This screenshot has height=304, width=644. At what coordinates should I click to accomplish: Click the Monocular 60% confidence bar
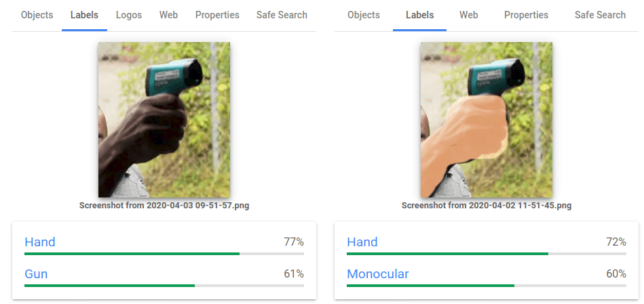click(x=486, y=286)
